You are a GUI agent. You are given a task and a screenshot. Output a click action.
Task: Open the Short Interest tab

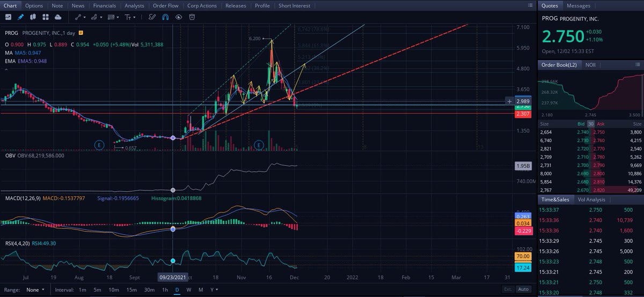tap(294, 5)
